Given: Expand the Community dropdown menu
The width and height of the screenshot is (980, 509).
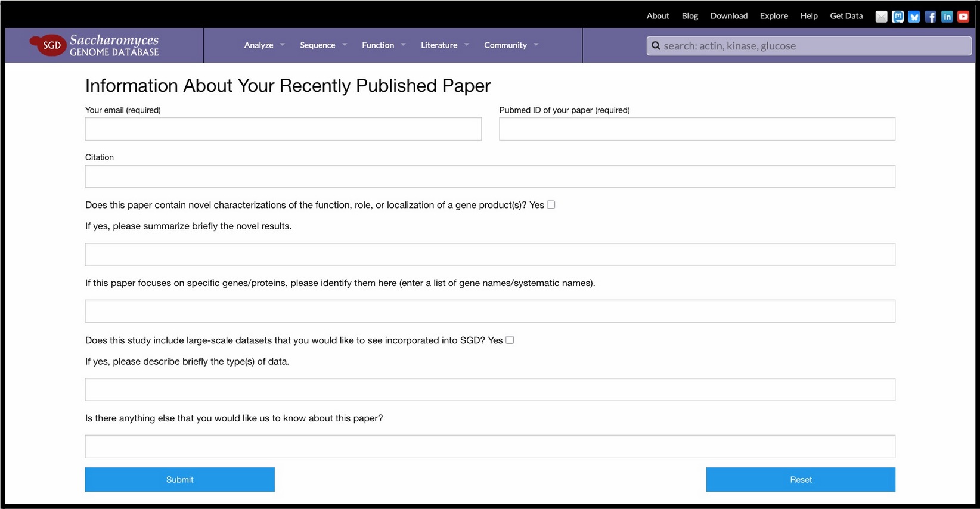Looking at the screenshot, I should click(x=511, y=45).
